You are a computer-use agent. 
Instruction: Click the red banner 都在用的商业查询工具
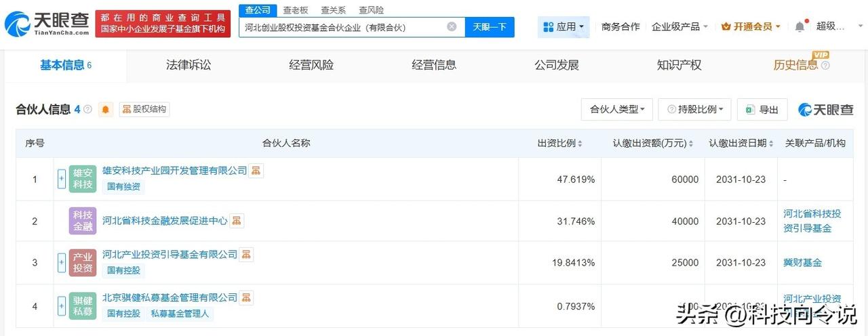click(163, 23)
